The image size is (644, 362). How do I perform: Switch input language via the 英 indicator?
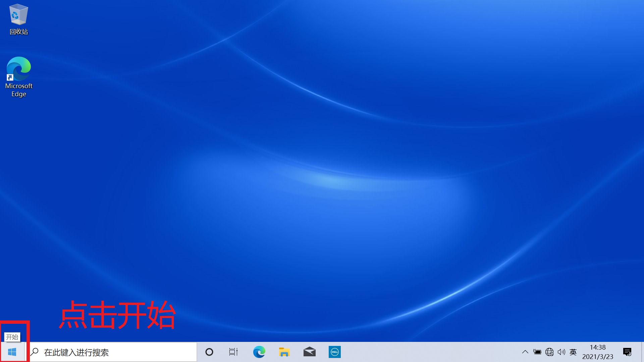click(574, 352)
